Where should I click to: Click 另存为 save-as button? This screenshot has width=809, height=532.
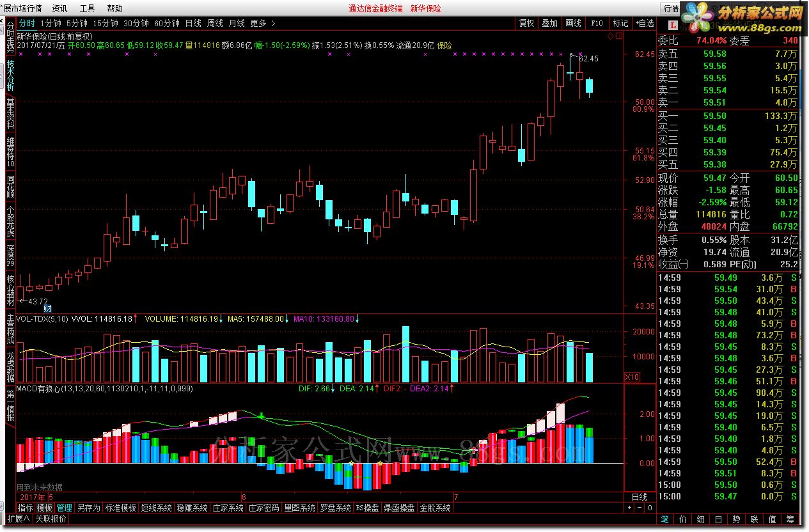(x=89, y=508)
